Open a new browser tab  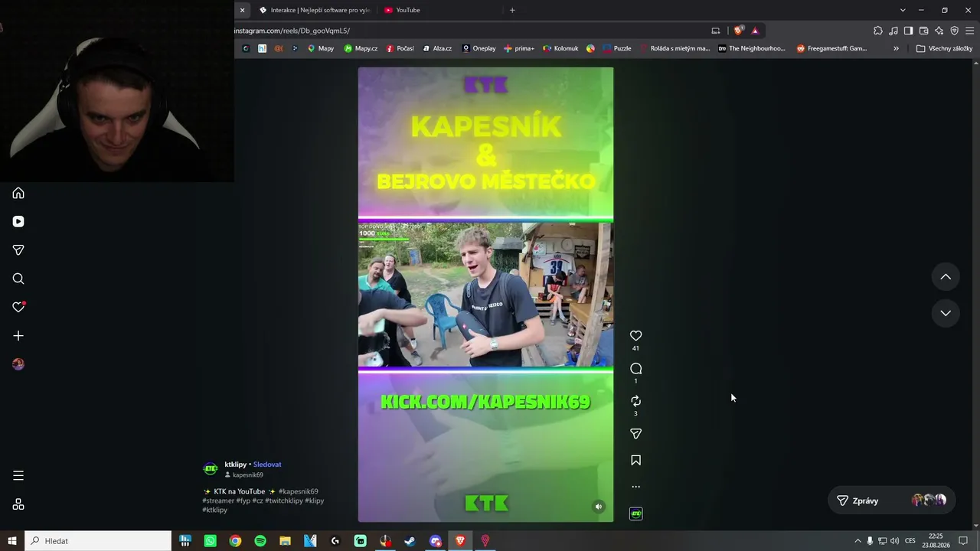coord(512,10)
